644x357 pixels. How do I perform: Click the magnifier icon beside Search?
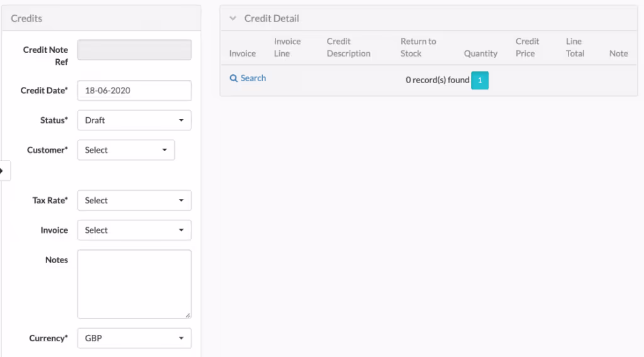tap(233, 78)
